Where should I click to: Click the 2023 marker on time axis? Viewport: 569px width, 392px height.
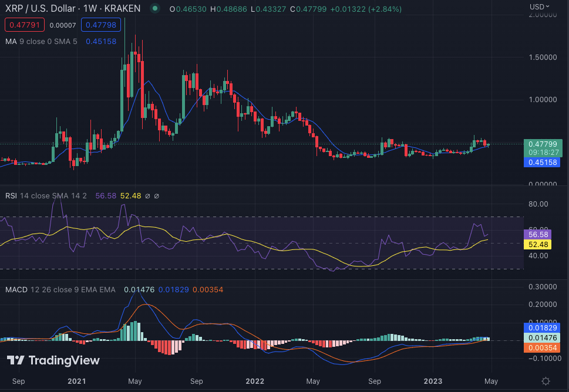433,381
